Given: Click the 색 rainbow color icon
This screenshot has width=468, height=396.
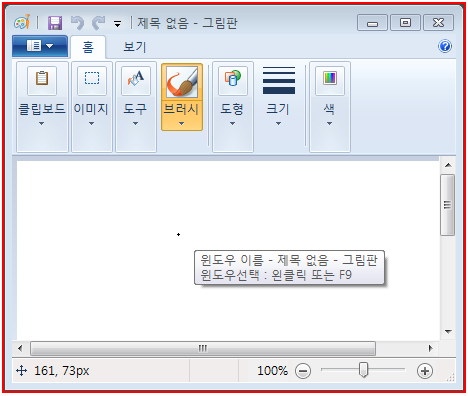Looking at the screenshot, I should (330, 80).
